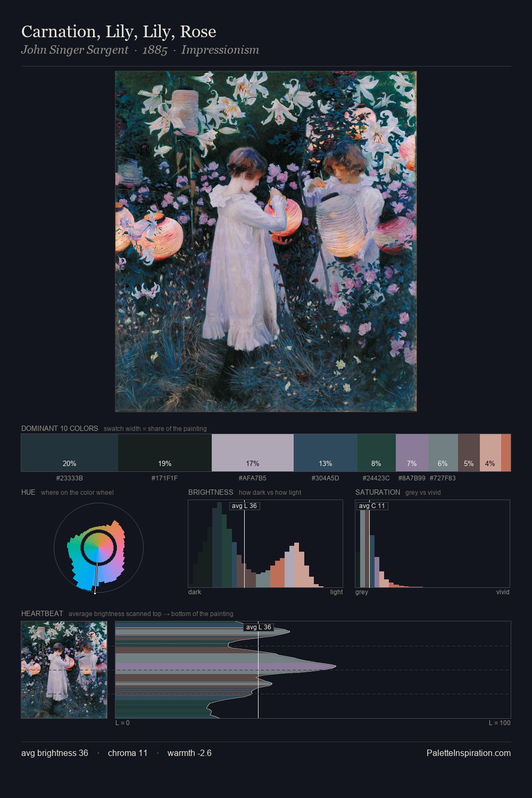The height and width of the screenshot is (798, 532).
Task: Click the hex code label "#171F1F"
Action: (x=164, y=478)
